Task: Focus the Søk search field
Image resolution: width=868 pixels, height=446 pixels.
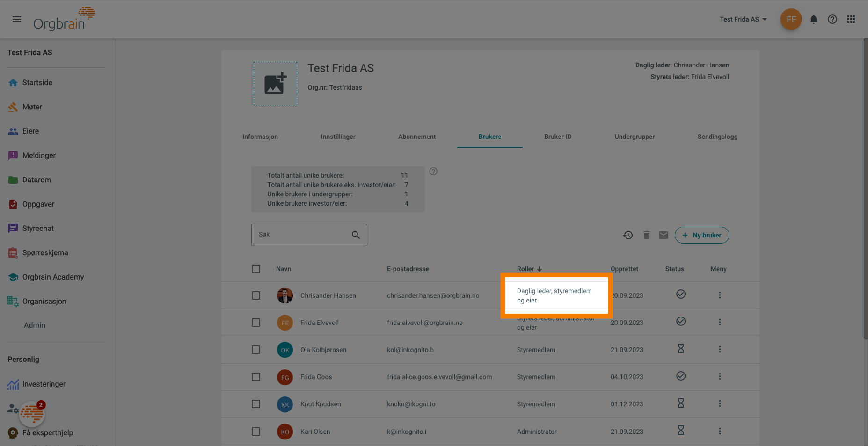Action: pos(309,235)
